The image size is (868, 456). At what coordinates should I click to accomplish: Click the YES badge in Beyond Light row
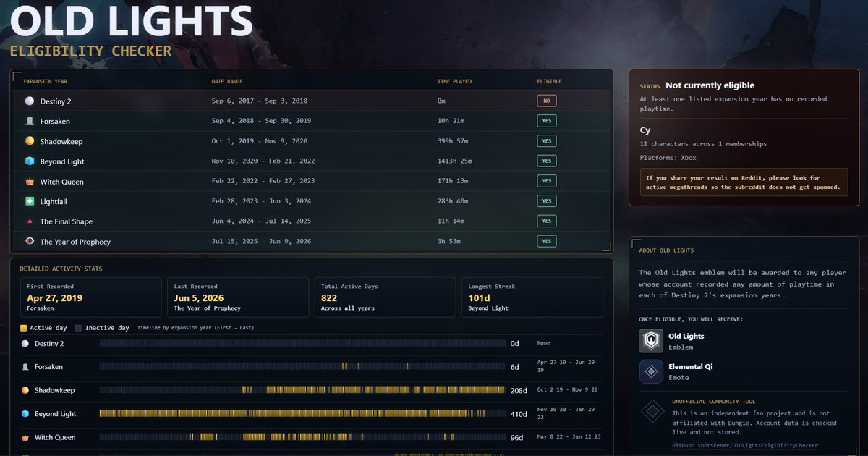(x=547, y=161)
